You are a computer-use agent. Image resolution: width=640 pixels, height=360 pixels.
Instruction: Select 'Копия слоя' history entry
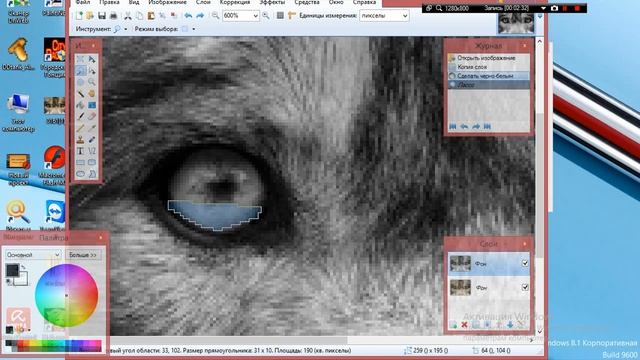(489, 67)
